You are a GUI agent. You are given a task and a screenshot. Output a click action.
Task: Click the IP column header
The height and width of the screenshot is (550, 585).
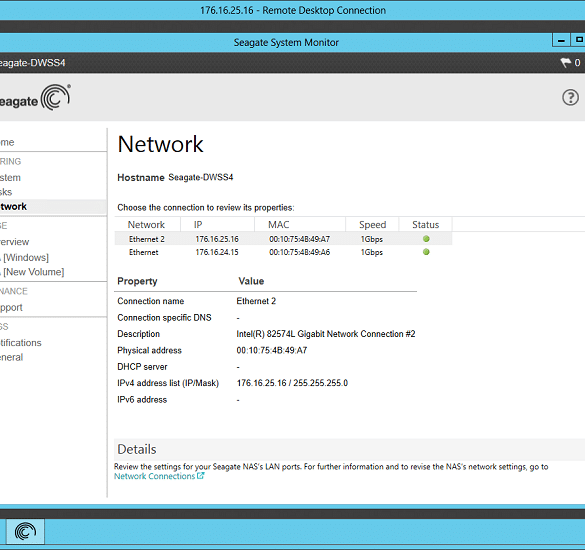coord(198,225)
